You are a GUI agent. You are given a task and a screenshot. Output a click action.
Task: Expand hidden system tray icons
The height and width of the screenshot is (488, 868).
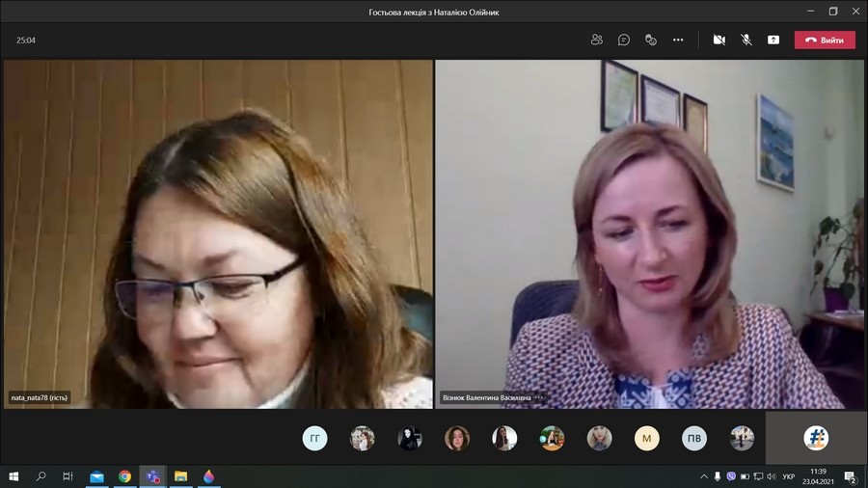(x=704, y=476)
